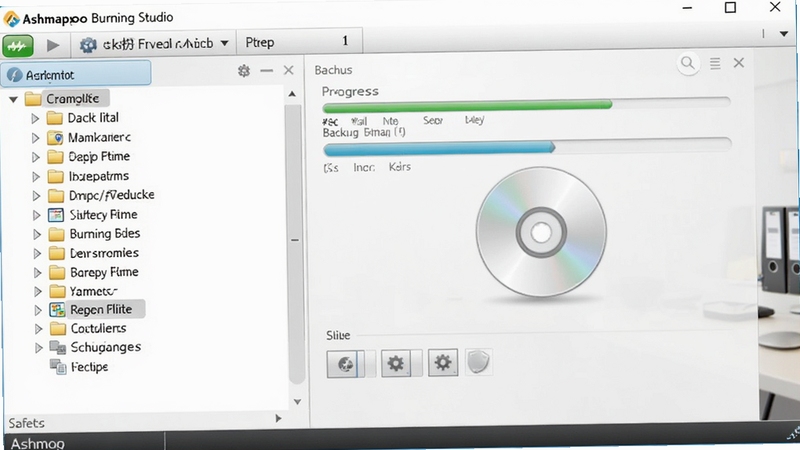This screenshot has width=800, height=450.
Task: Click the tree scrollbar up arrow
Action: [x=292, y=94]
